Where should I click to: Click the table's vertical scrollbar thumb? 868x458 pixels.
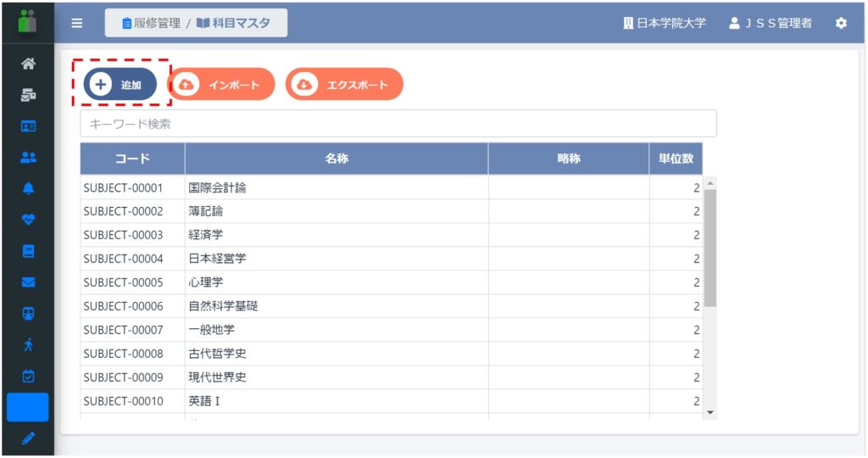coord(710,248)
